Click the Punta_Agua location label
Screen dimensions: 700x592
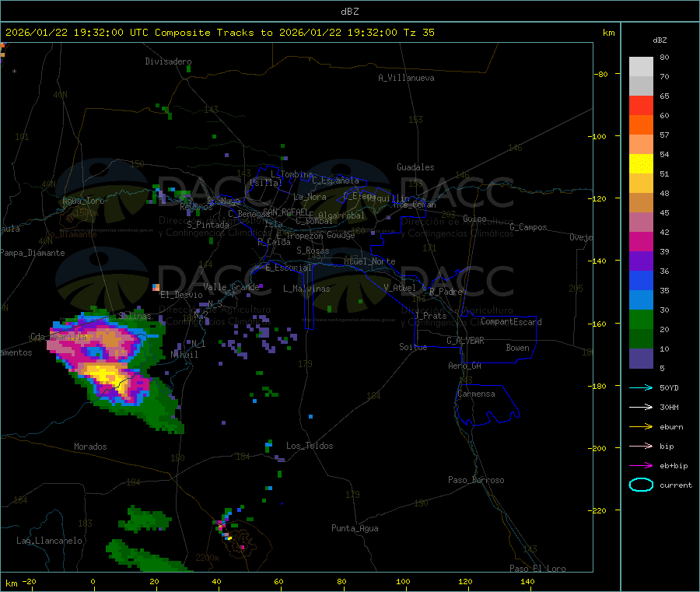coord(355,528)
